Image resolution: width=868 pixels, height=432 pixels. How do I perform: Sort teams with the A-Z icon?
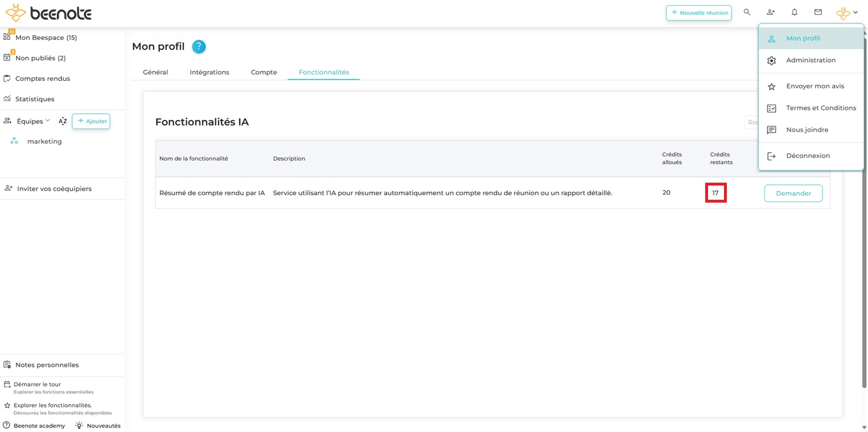tap(63, 121)
